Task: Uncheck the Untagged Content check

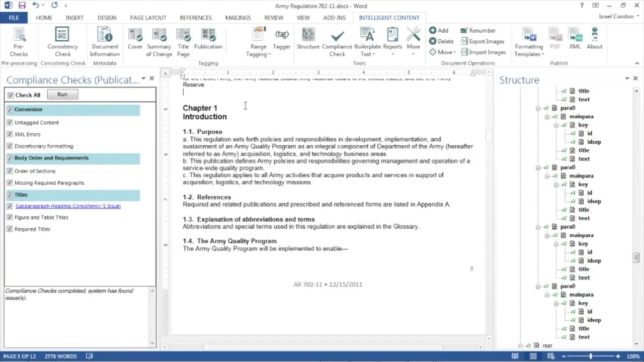Action: tap(10, 122)
